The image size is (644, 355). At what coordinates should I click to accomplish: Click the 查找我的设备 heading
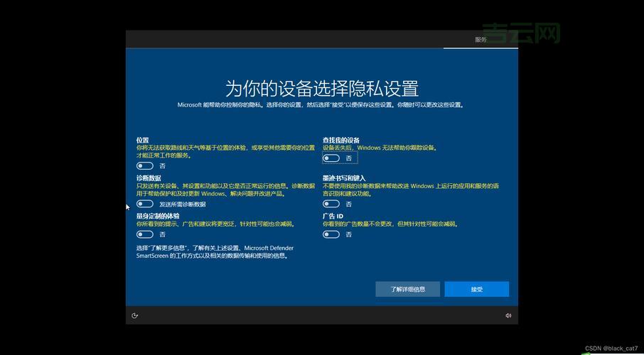pyautogui.click(x=341, y=140)
